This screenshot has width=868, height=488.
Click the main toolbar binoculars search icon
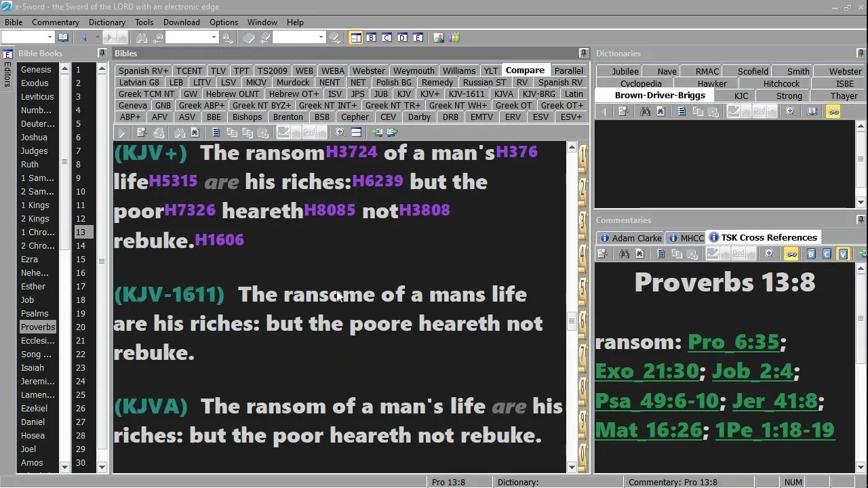coord(142,37)
